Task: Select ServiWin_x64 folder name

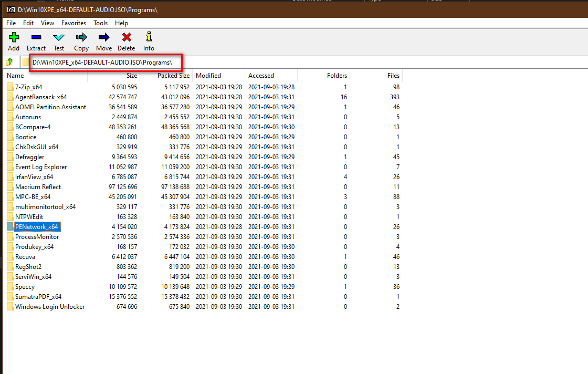Action: pyautogui.click(x=34, y=277)
